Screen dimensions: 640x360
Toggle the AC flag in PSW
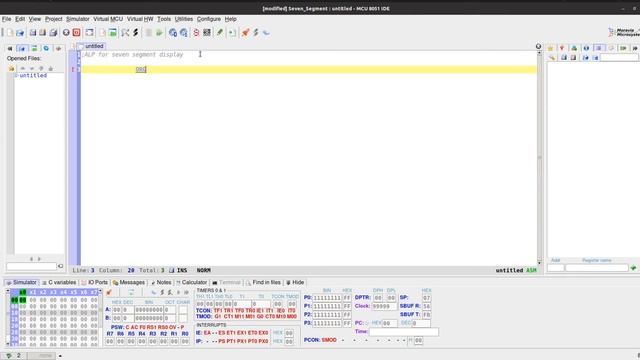[134, 327]
